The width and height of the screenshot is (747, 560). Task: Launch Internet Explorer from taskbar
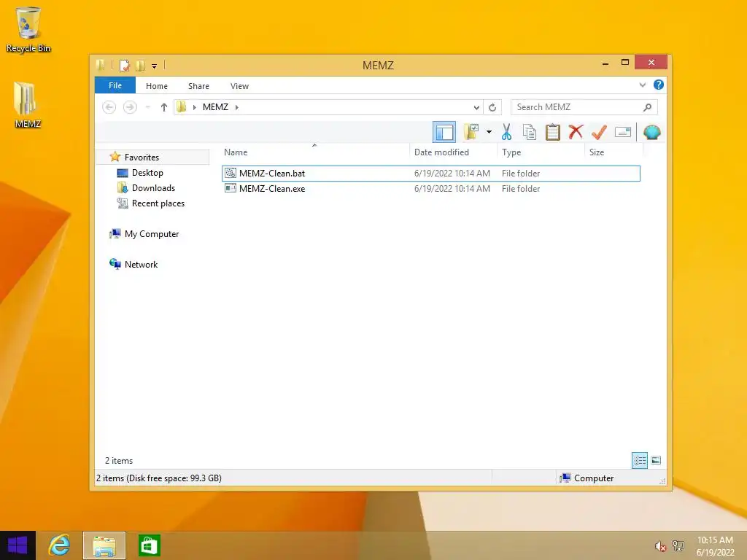(x=60, y=545)
